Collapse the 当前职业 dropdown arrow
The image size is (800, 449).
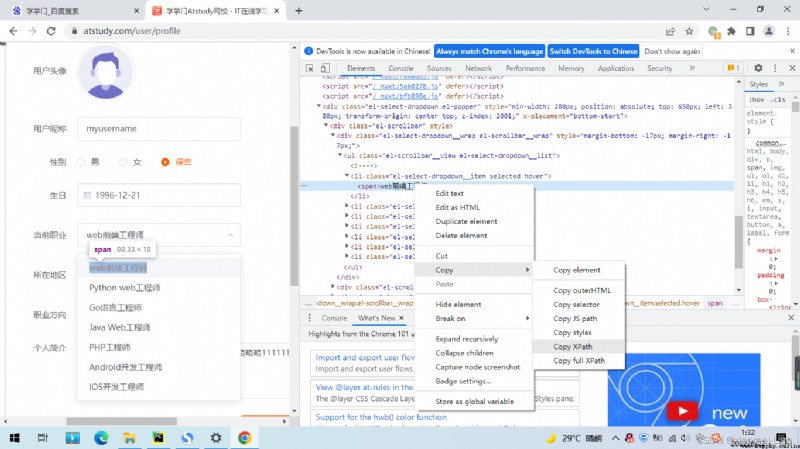coord(231,235)
